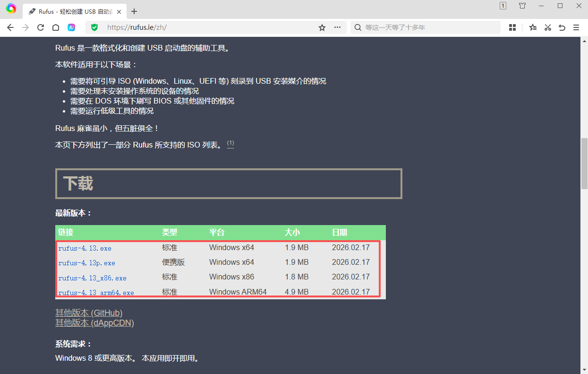
Task: Download rufus-4.13p.exe portable
Action: [86, 262]
